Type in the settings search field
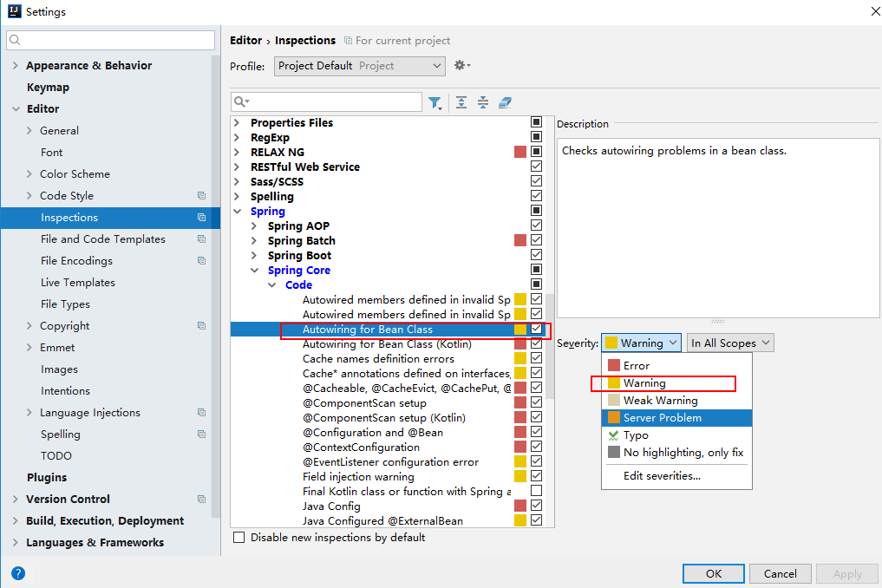Screen dimensions: 882x588 click(111, 40)
